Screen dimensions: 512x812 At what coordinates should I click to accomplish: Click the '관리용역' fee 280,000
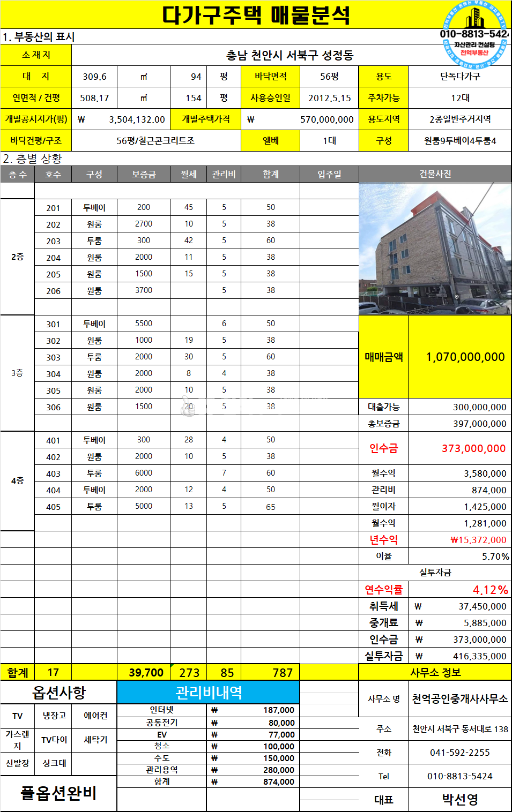(x=279, y=770)
